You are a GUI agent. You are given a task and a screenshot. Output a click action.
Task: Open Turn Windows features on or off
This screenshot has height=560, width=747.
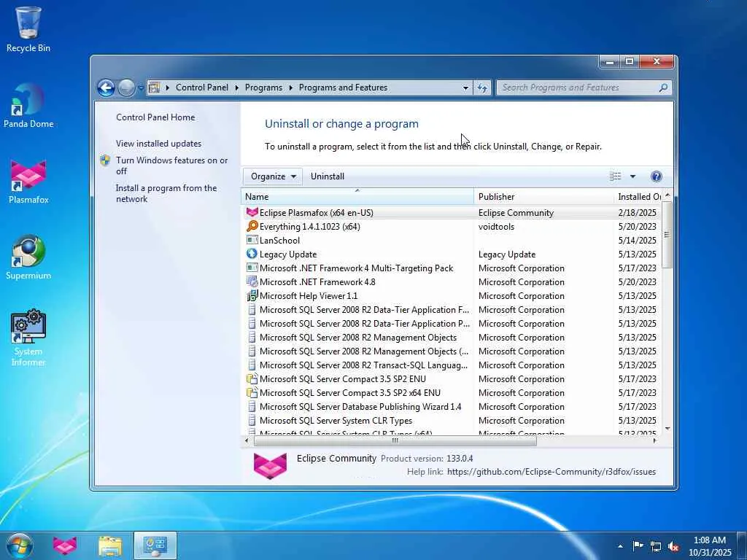point(171,166)
